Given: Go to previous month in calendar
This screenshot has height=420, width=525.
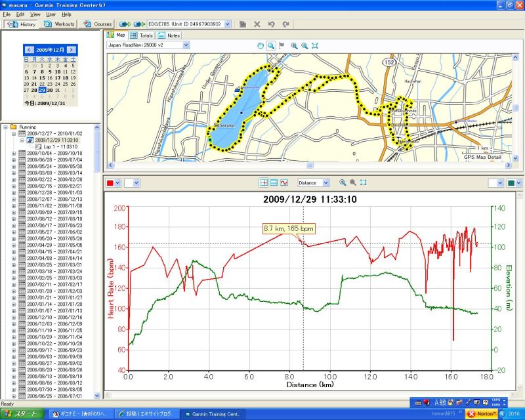Looking at the screenshot, I should 29,50.
